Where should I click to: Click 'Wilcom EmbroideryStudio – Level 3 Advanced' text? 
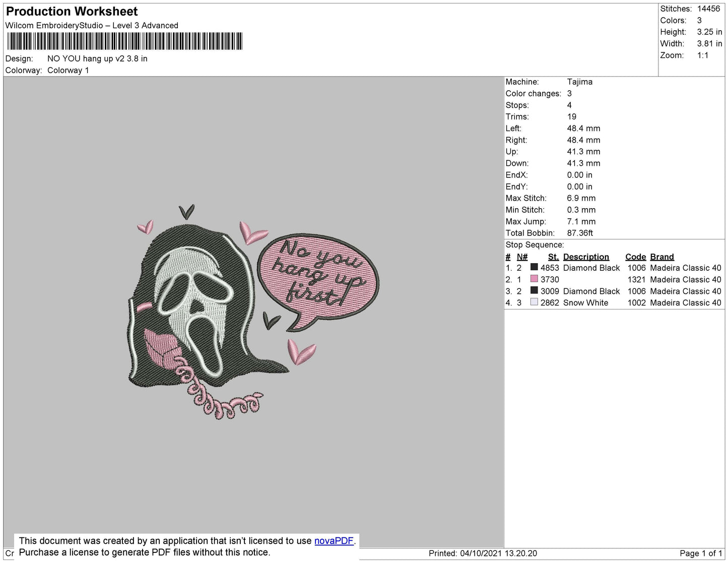tap(92, 26)
